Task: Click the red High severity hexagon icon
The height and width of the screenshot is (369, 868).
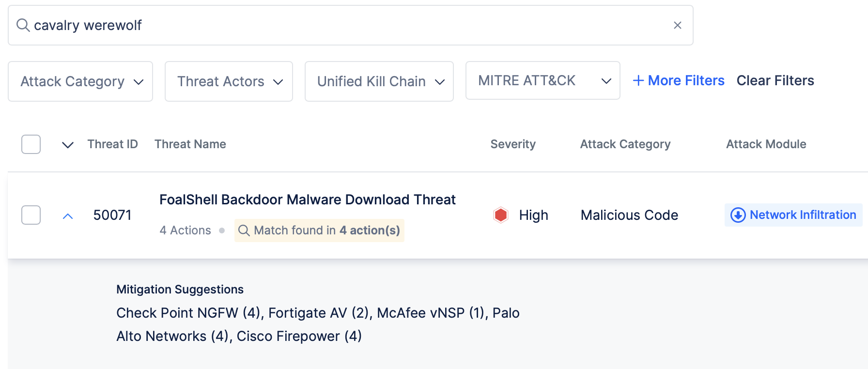Action: coord(500,215)
